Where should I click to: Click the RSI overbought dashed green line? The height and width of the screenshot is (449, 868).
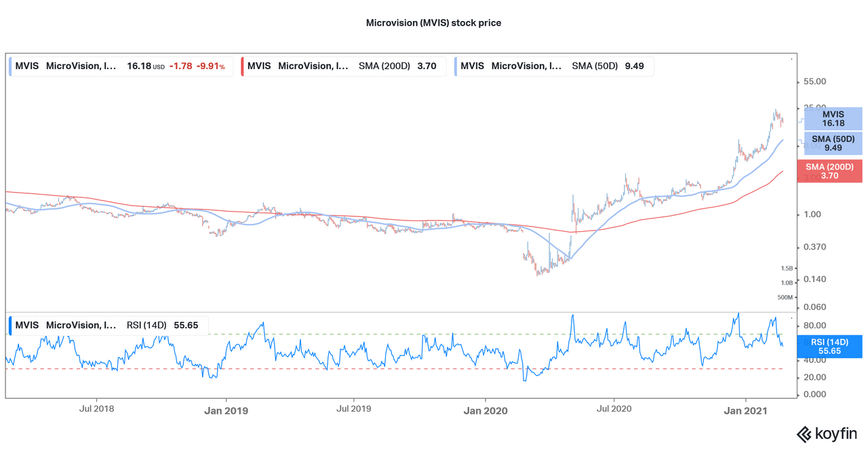[x=407, y=333]
